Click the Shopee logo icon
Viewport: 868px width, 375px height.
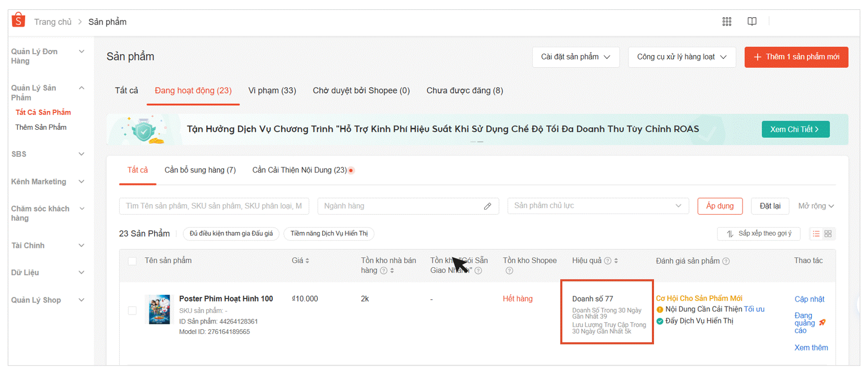tap(18, 20)
